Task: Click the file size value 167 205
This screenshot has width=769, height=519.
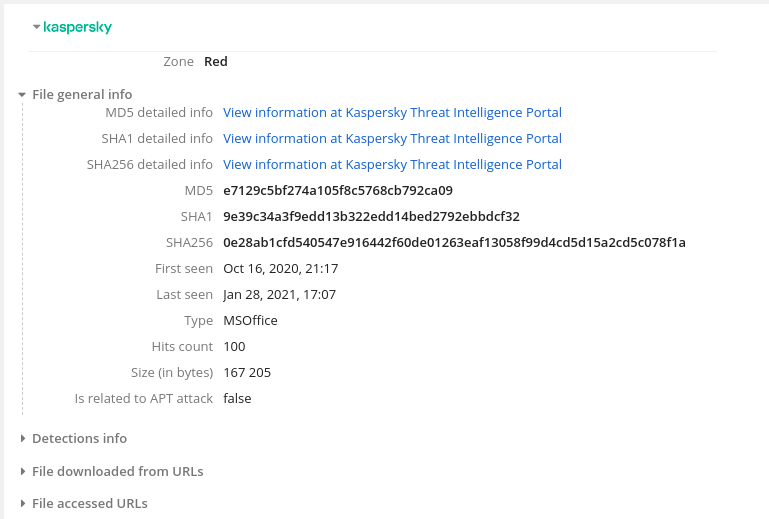Action: [x=247, y=373]
